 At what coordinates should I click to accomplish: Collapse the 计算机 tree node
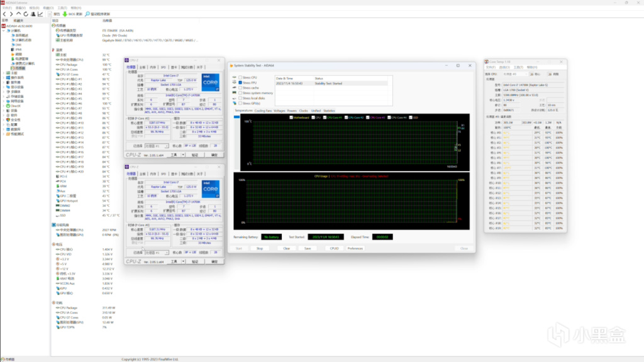click(x=4, y=30)
